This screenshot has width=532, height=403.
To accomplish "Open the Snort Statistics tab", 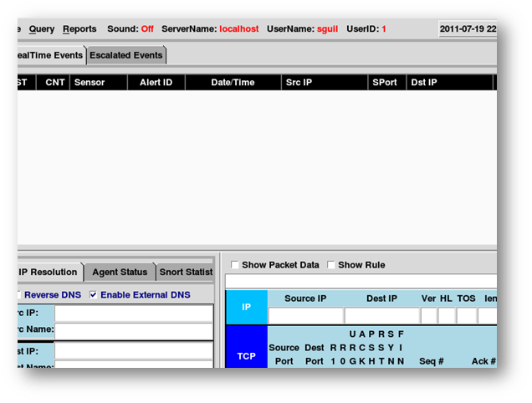I will 185,272.
